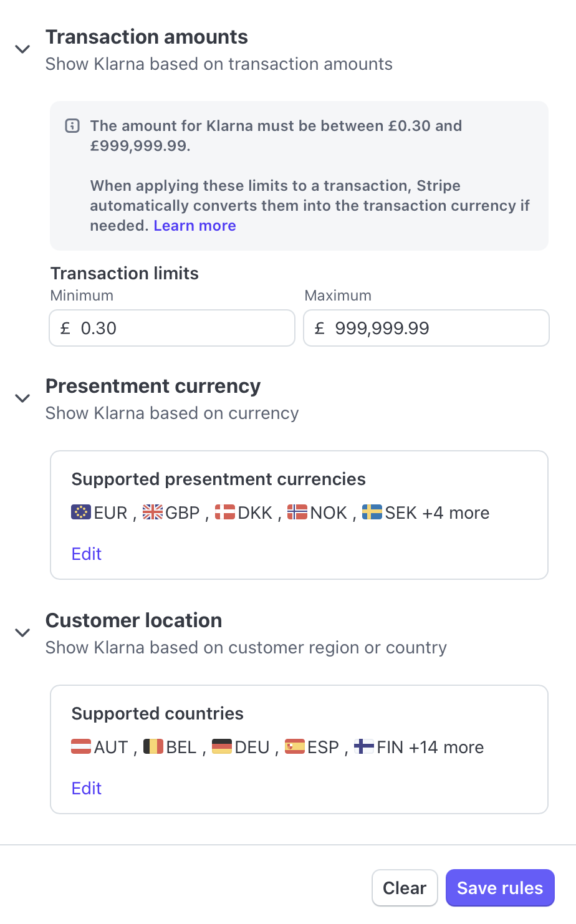
Task: Edit supported countries list
Action: pyautogui.click(x=87, y=788)
